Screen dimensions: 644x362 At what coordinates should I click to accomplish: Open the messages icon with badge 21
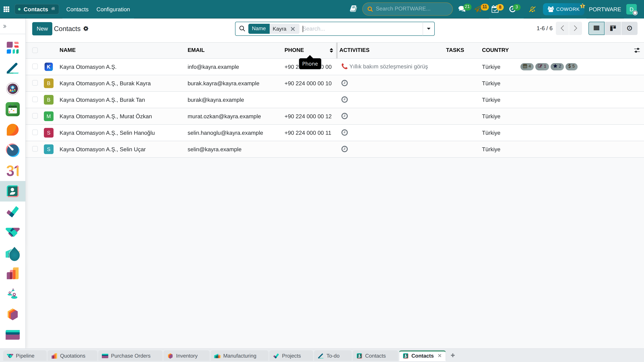click(462, 9)
